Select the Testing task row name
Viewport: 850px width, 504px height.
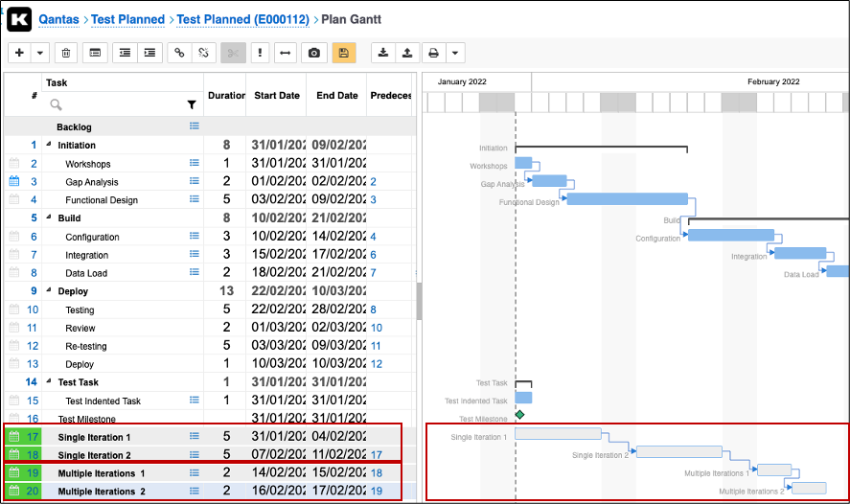[x=80, y=310]
